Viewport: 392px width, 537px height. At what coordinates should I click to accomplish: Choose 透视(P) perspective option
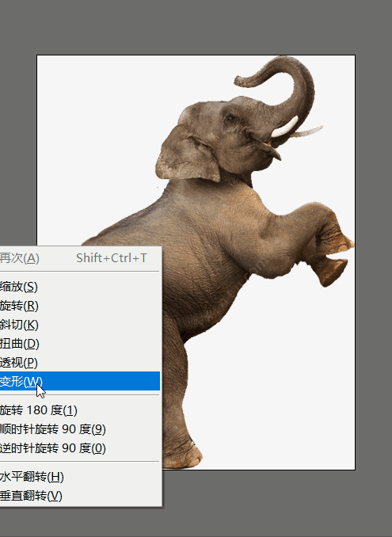[80, 362]
